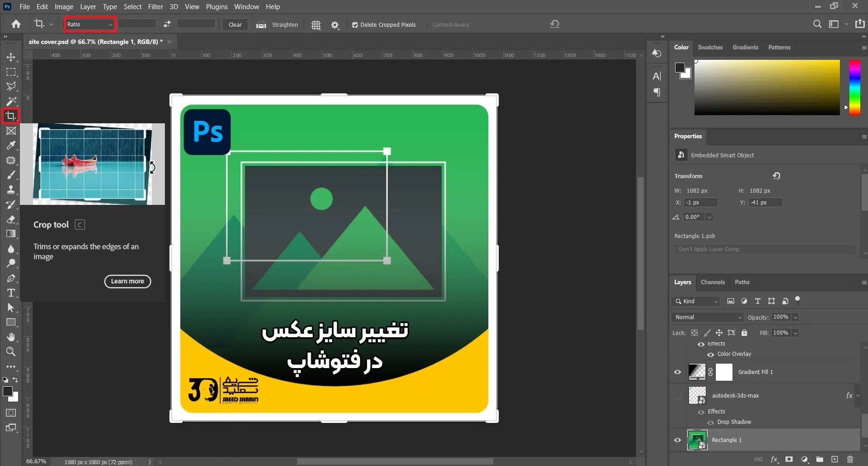The height and width of the screenshot is (466, 868).
Task: Choose the Zoom tool
Action: coord(11,352)
